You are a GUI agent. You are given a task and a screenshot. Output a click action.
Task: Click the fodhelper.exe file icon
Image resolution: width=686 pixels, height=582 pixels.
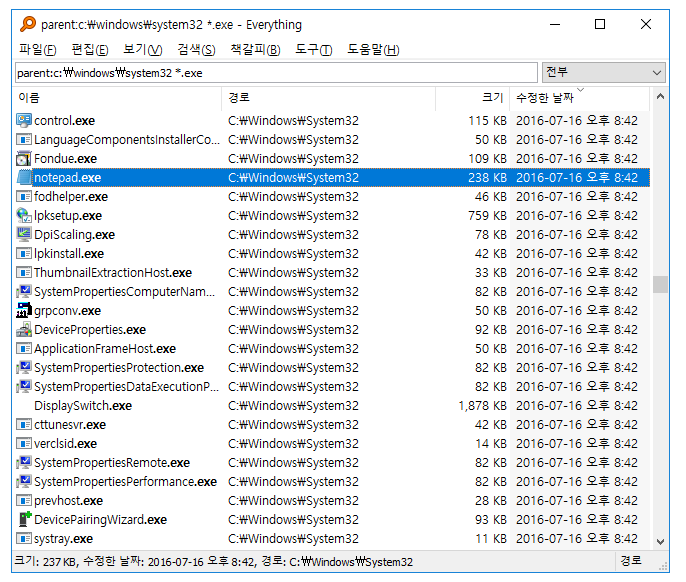(x=24, y=196)
